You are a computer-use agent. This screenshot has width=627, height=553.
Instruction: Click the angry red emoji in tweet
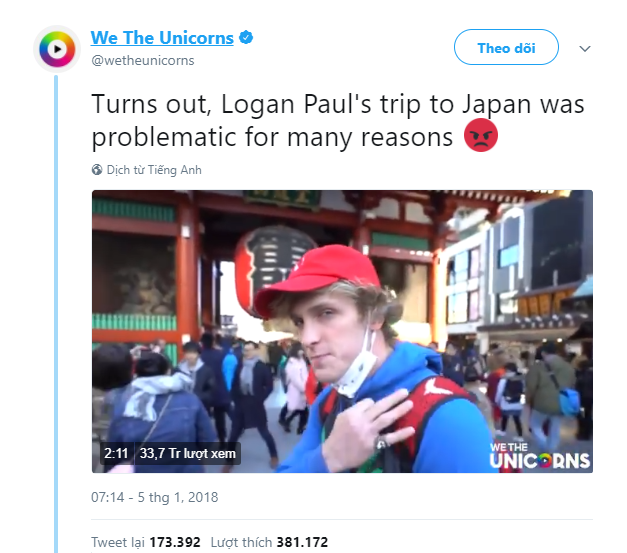click(x=481, y=135)
